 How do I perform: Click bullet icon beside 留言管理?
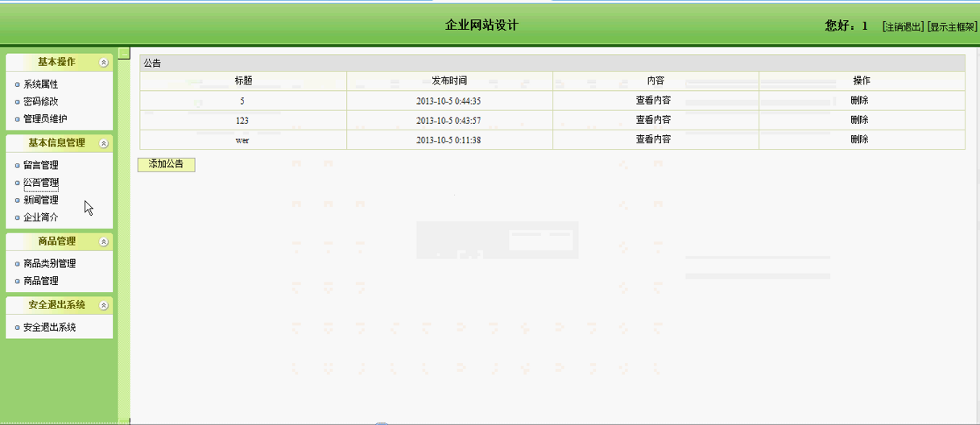coord(17,166)
